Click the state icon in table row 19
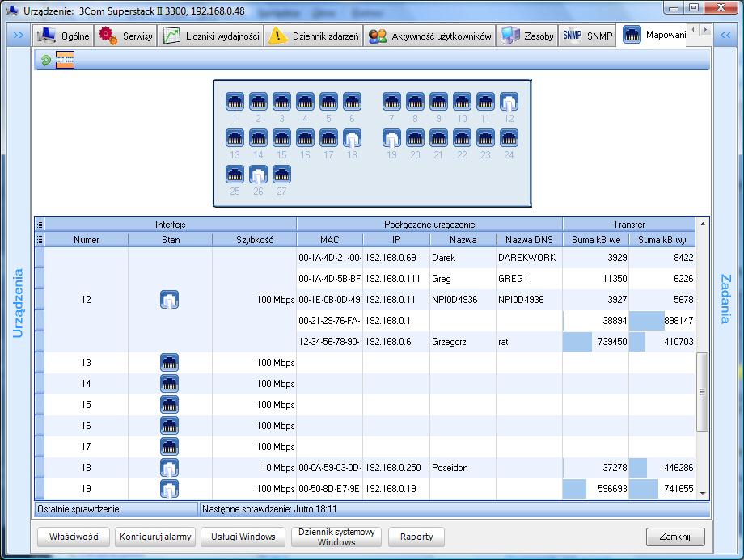 pyautogui.click(x=169, y=488)
